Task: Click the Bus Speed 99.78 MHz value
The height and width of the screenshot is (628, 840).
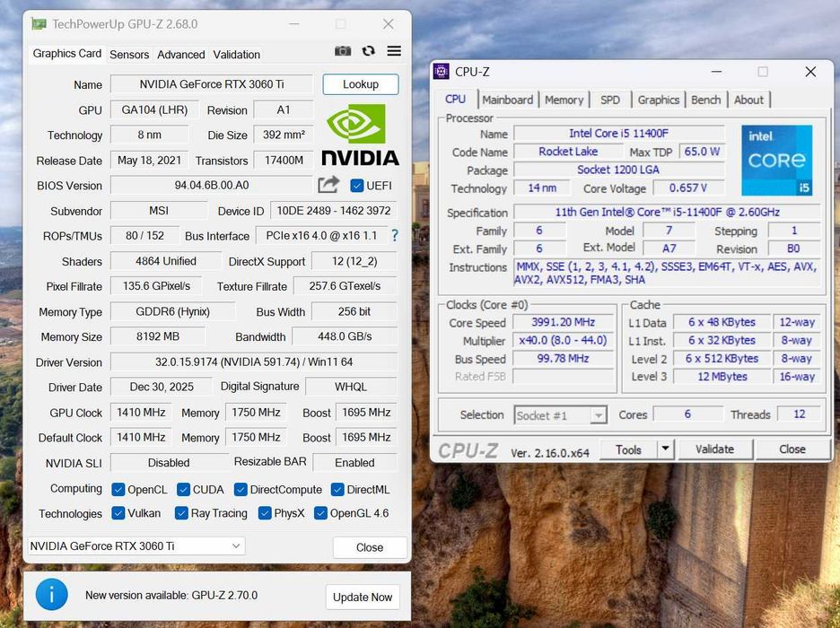Action: (563, 359)
